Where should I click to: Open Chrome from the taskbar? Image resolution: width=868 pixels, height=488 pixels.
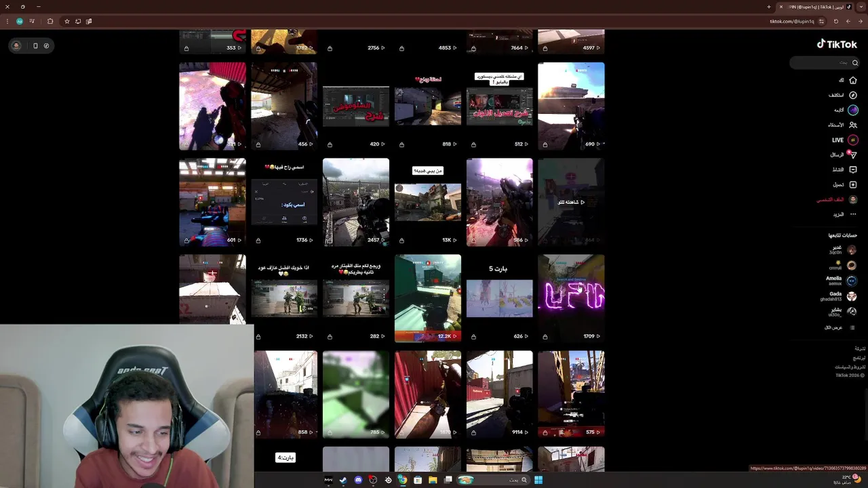click(x=402, y=480)
